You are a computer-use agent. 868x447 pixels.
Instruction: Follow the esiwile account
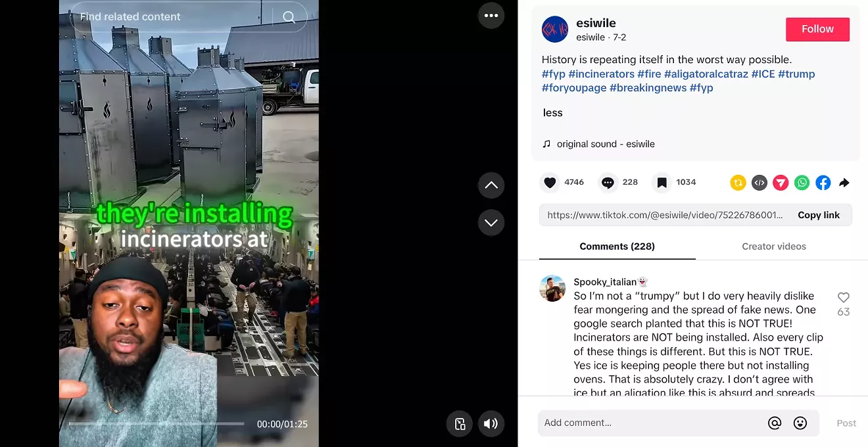817,29
